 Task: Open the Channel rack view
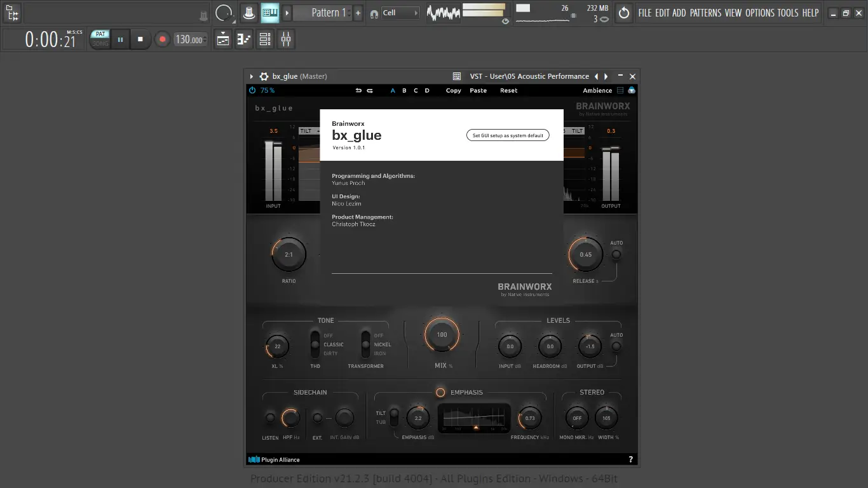(265, 39)
